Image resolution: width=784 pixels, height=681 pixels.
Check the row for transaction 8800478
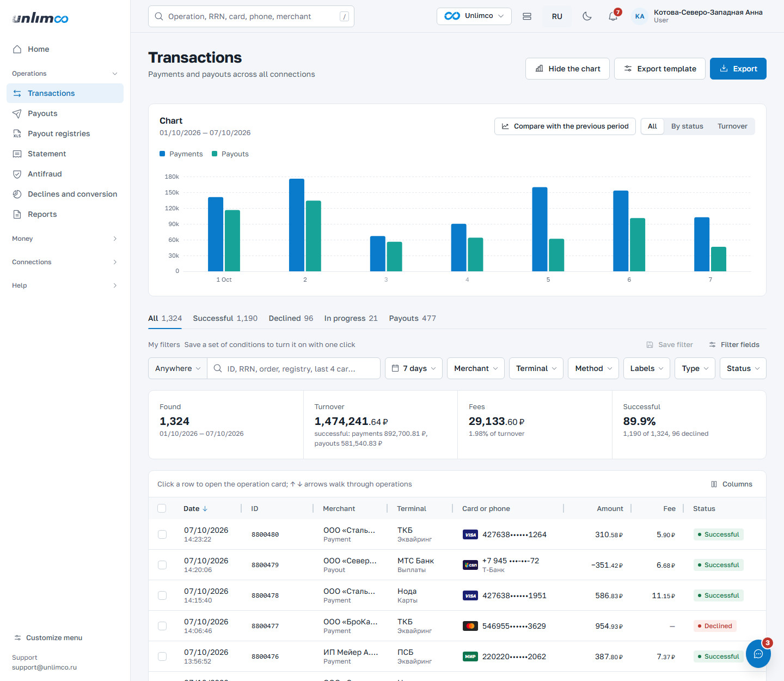(162, 595)
